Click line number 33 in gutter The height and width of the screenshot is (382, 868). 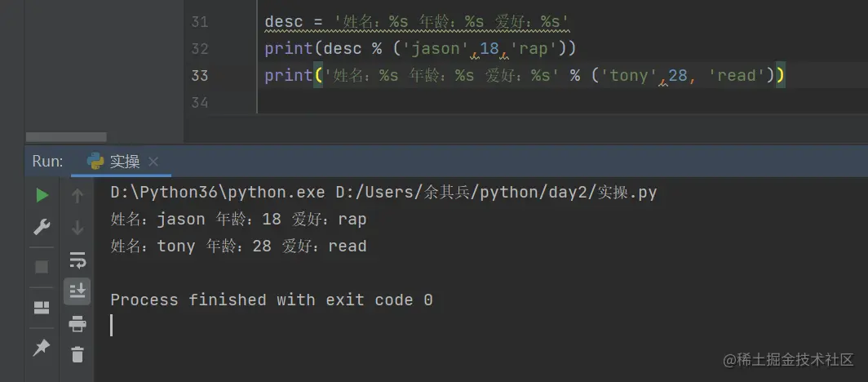[200, 75]
